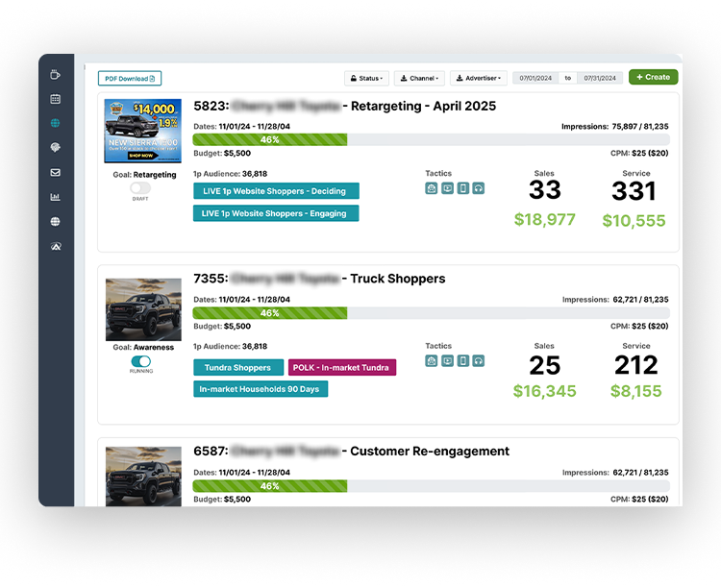Click the head/brain icon in sidebar
Viewport: 721px width, 588px height.
(x=56, y=148)
